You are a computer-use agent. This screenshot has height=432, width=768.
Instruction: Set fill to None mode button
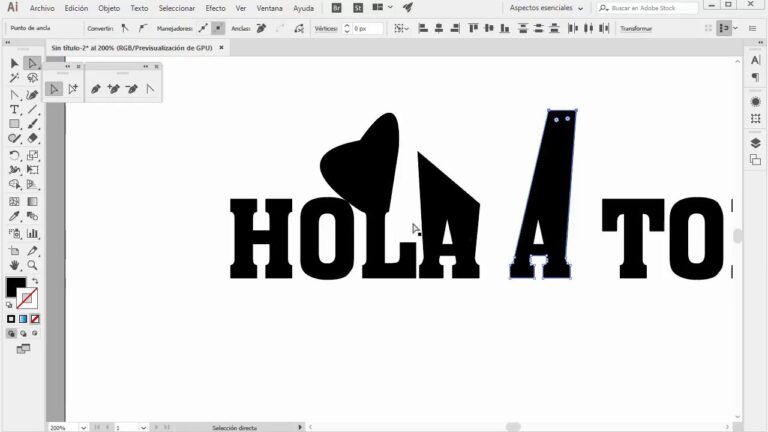35,319
